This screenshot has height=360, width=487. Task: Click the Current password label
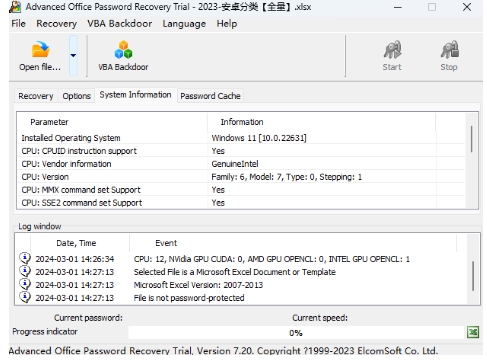coord(88,318)
